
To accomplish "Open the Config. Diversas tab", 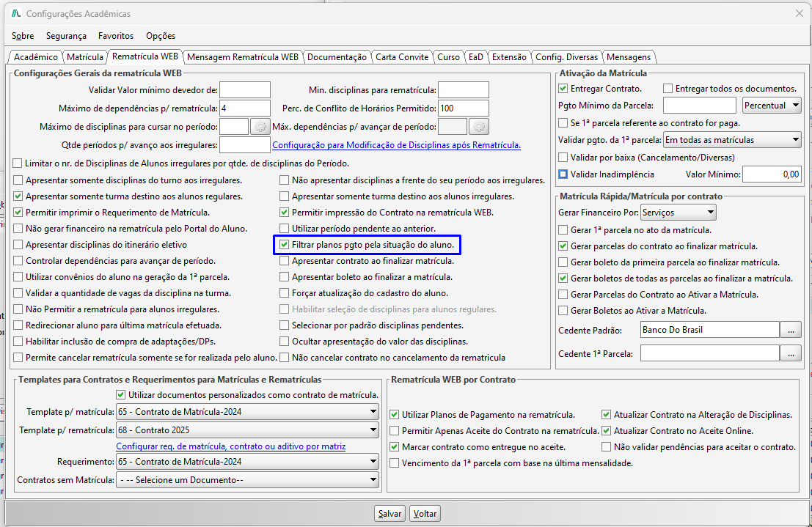I will [566, 57].
